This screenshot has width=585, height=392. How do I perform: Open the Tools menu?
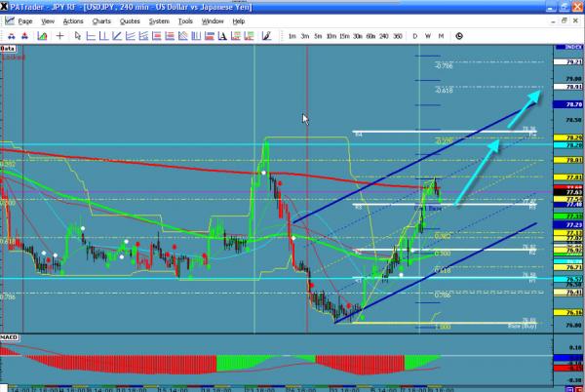coord(185,21)
